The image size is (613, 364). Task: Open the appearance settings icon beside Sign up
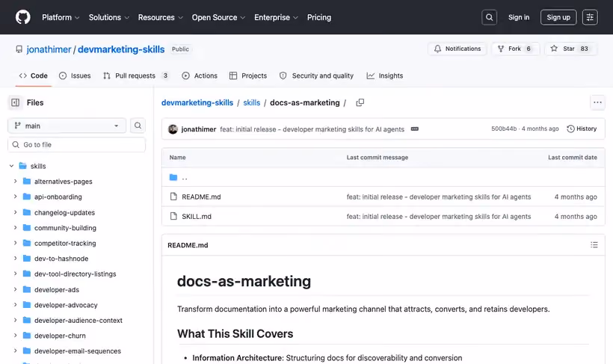click(590, 17)
